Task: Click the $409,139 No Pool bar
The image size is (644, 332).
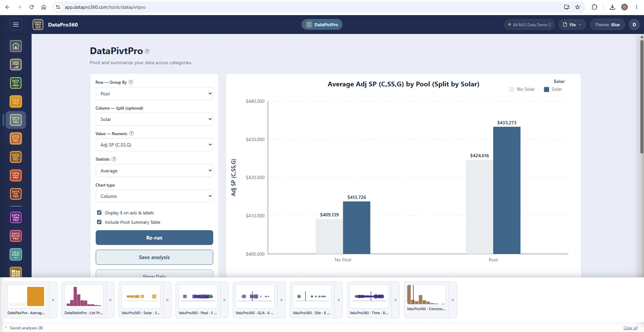Action: coord(329,237)
